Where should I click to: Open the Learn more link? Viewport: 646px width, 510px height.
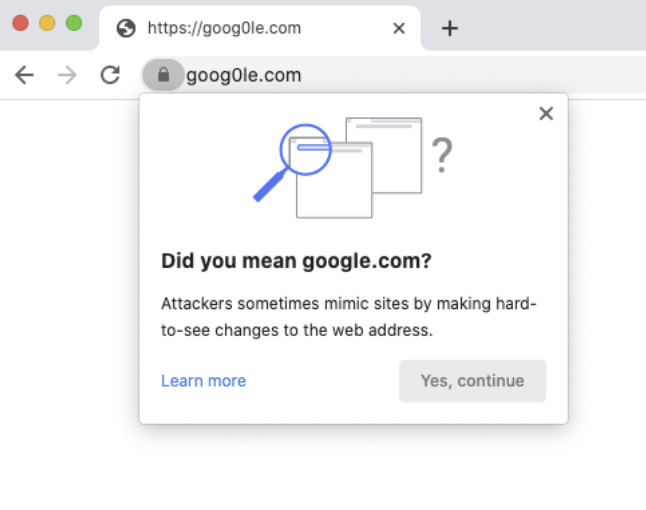coord(203,380)
